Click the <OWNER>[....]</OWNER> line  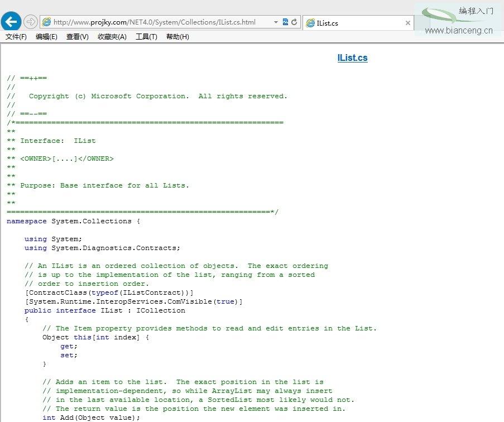pos(60,159)
